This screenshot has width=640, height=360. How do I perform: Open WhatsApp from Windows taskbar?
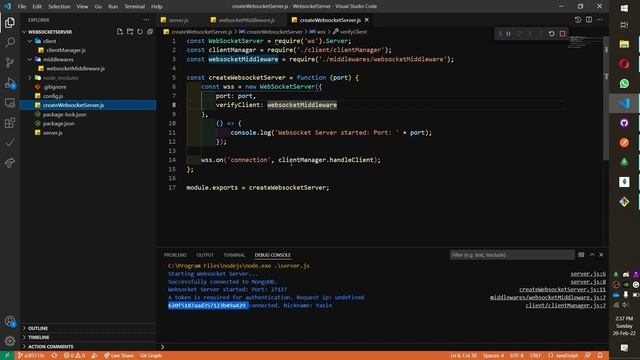624,84
